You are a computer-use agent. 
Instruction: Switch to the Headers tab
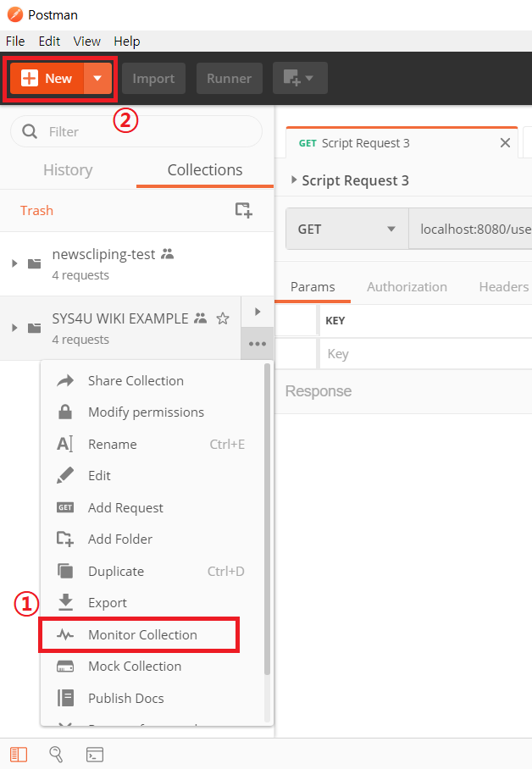point(503,287)
